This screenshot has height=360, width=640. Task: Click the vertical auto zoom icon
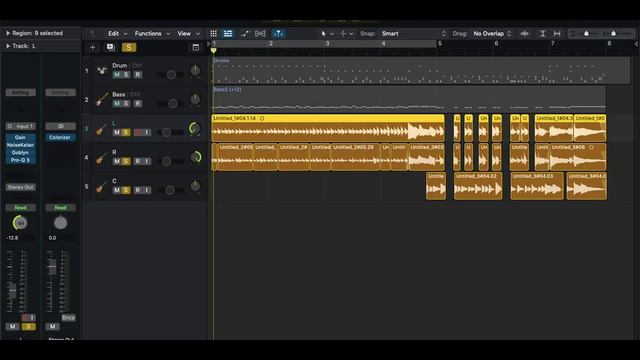tap(542, 33)
